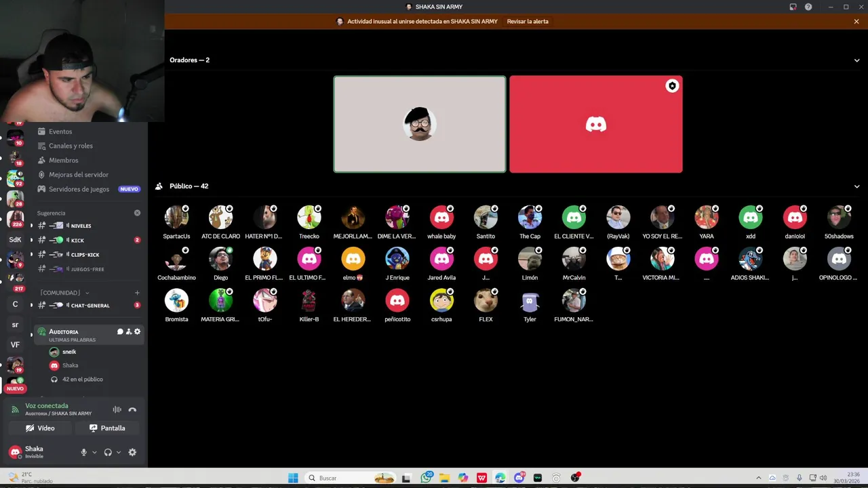Open headphone output options dropdown
868x488 pixels.
pos(118,452)
